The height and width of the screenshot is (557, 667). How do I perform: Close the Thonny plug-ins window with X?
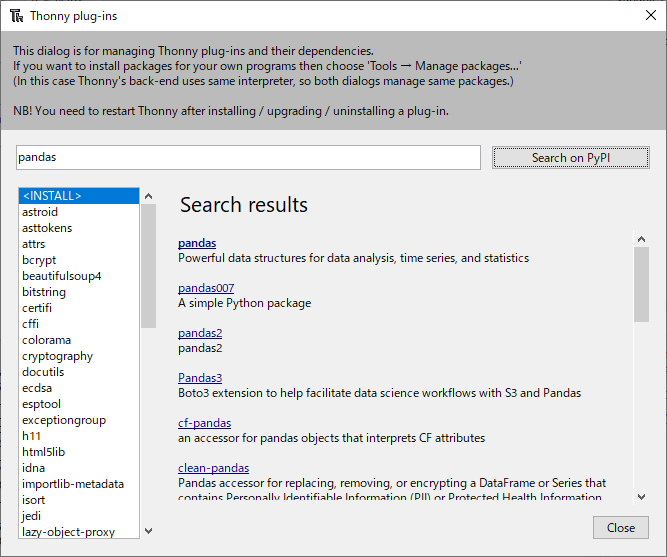[x=650, y=15]
